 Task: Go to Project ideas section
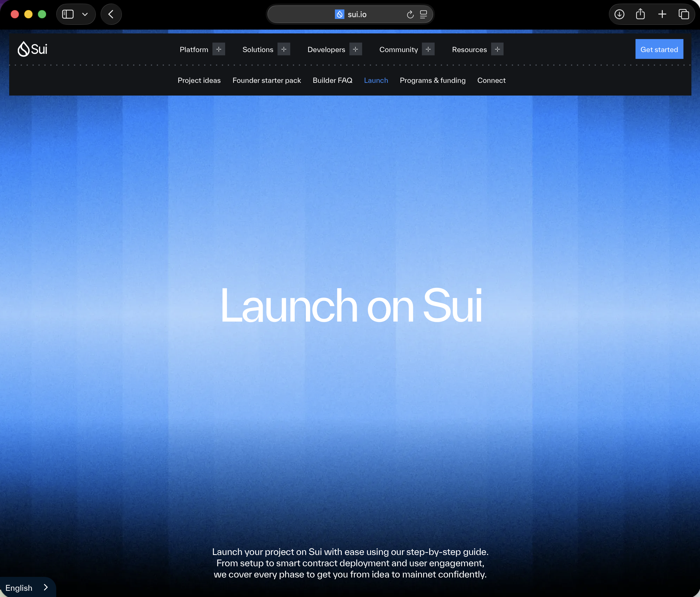(199, 80)
